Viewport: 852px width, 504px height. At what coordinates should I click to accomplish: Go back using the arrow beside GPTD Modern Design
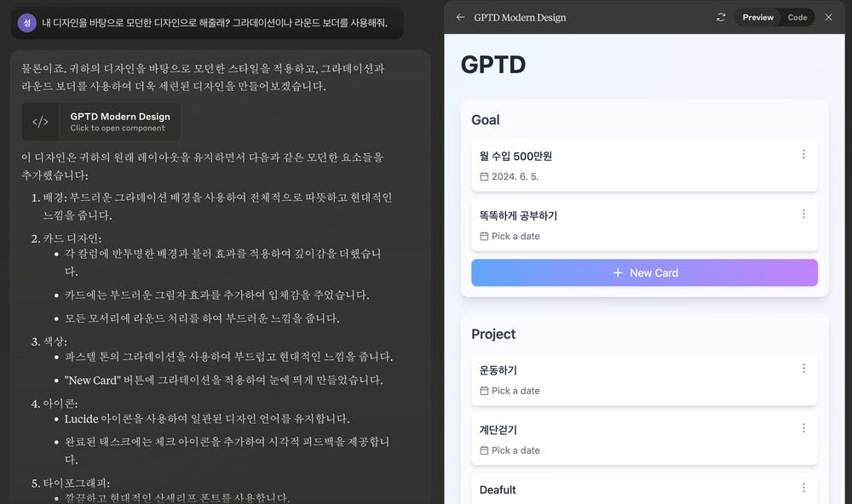[460, 17]
